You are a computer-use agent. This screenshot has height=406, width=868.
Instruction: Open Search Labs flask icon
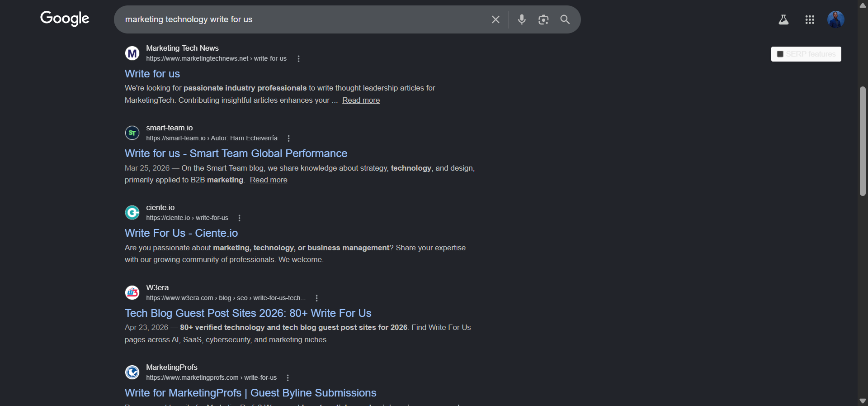click(x=783, y=19)
